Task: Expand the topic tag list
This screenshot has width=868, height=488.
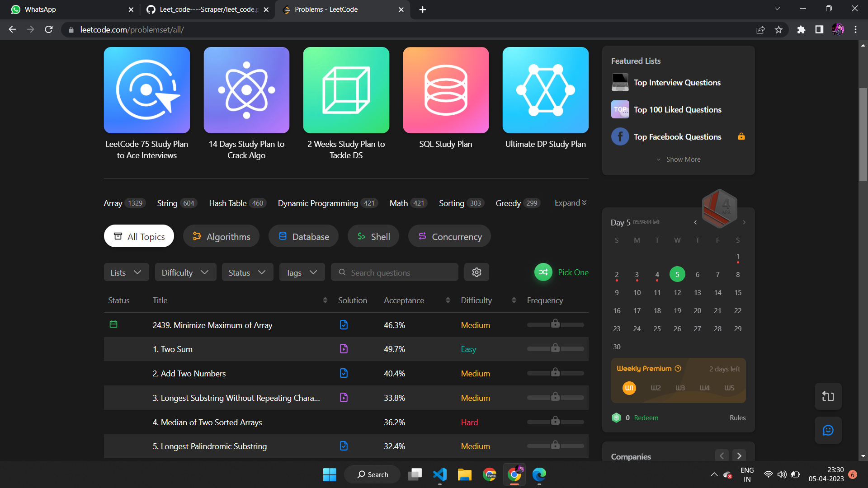Action: point(571,203)
